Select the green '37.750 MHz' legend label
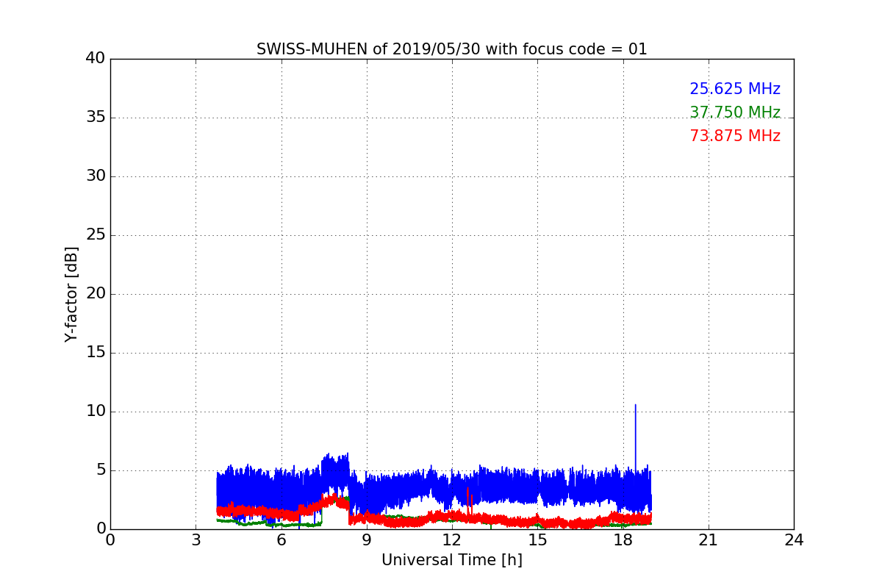Viewport: 882px width, 588px height. coord(735,112)
